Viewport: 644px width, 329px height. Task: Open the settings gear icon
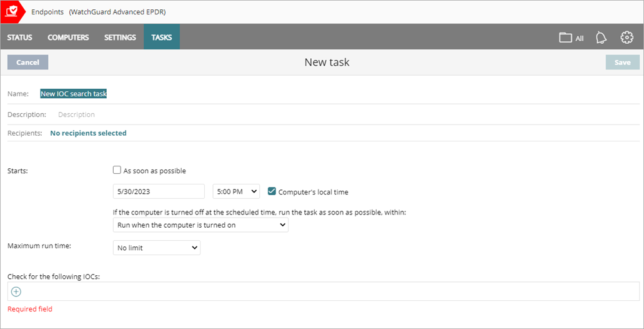627,38
